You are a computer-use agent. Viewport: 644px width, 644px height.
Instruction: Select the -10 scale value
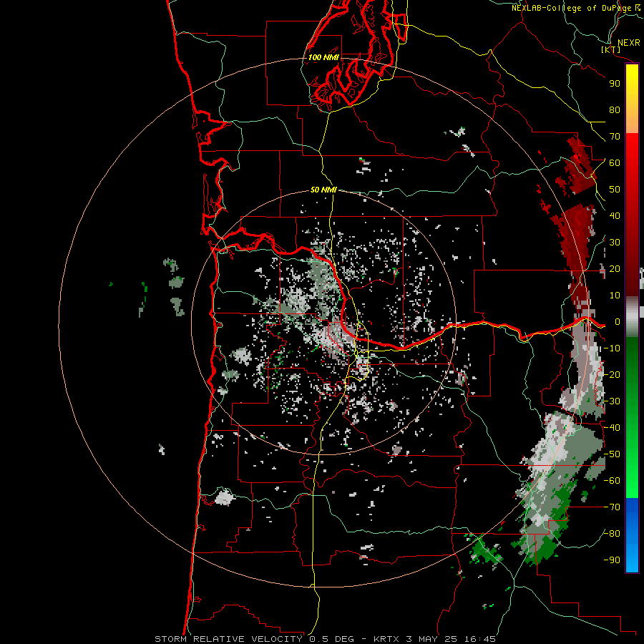pyautogui.click(x=612, y=348)
